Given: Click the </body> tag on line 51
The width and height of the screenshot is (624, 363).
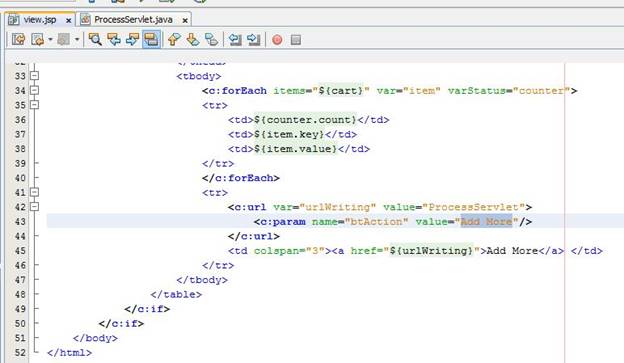Looking at the screenshot, I should click(x=95, y=338).
